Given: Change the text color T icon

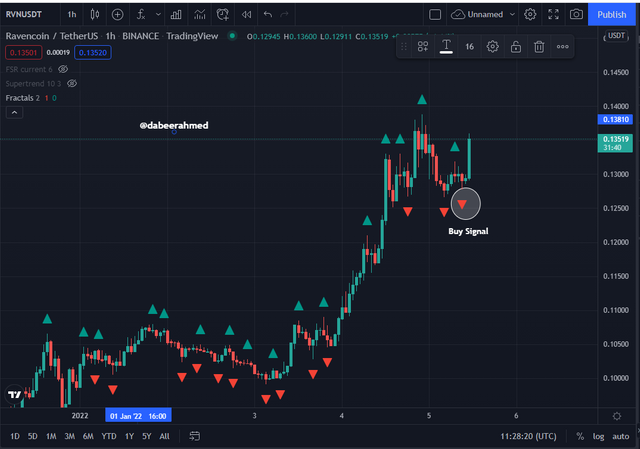Looking at the screenshot, I should (446, 47).
